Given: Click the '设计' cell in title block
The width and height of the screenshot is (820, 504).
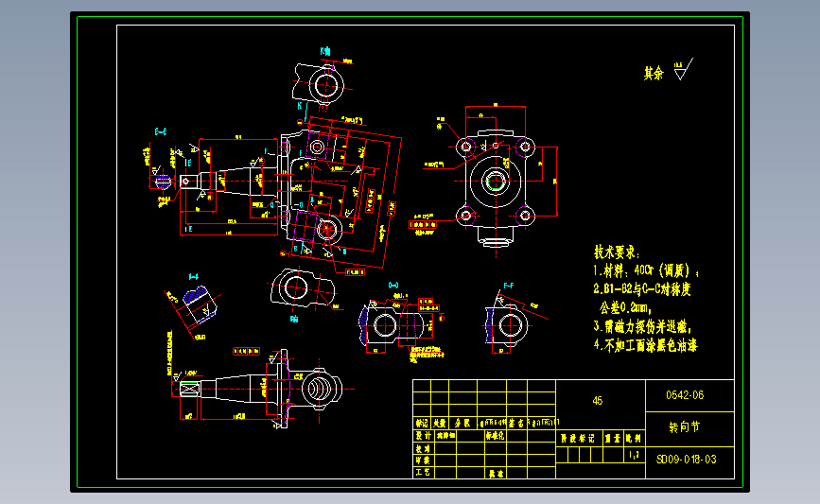Looking at the screenshot, I should coord(423,436).
